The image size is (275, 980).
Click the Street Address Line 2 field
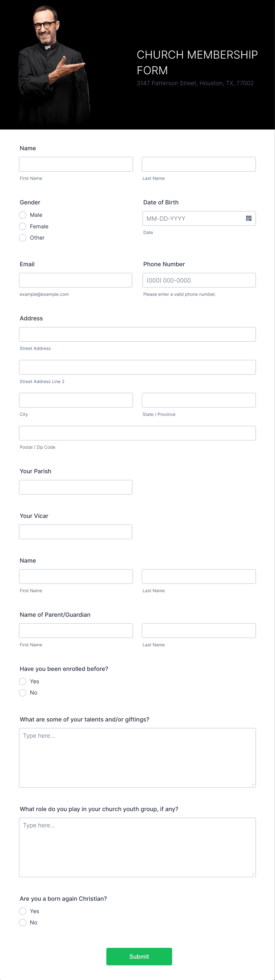pyautogui.click(x=137, y=367)
